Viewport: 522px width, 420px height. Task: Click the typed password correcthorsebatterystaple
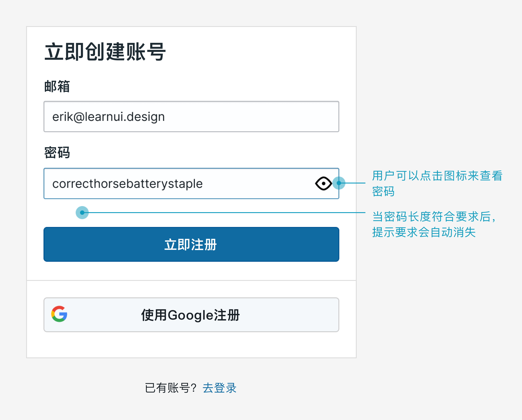(x=127, y=184)
